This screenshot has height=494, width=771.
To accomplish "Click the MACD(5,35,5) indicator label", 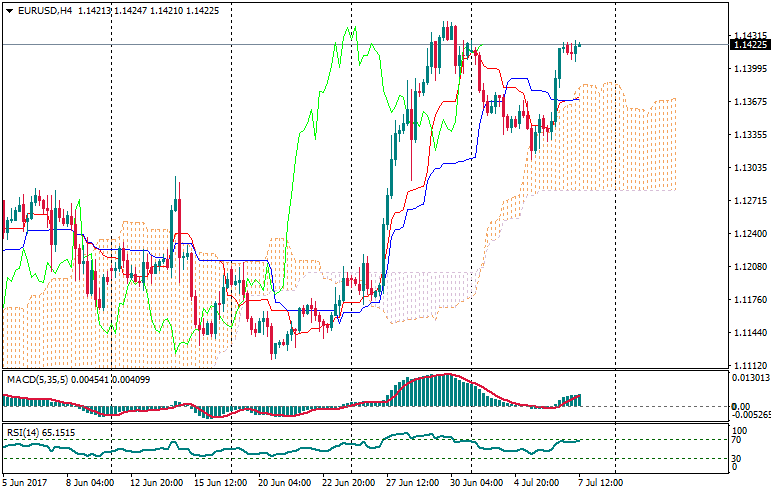I will [35, 379].
